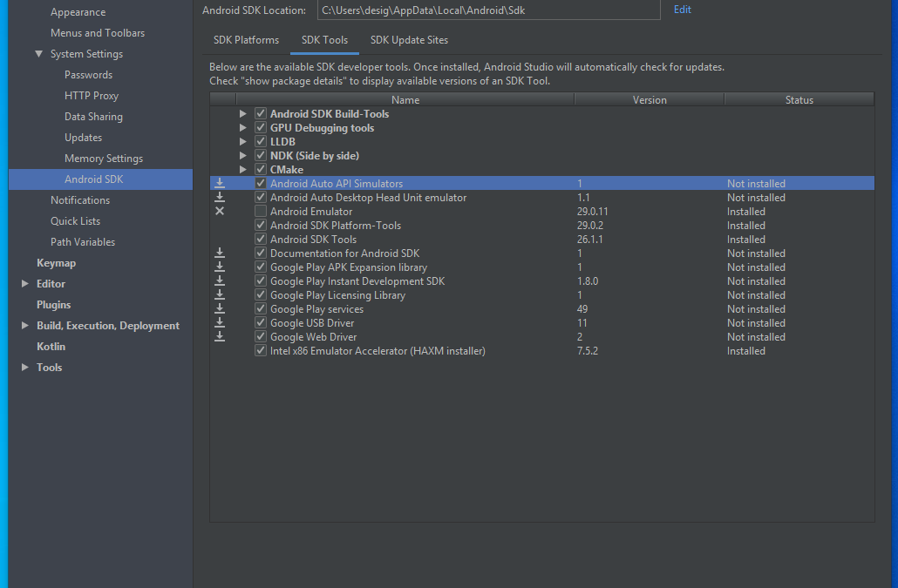898x588 pixels.
Task: Click Installed status of Android SDK Tools
Action: 745,239
